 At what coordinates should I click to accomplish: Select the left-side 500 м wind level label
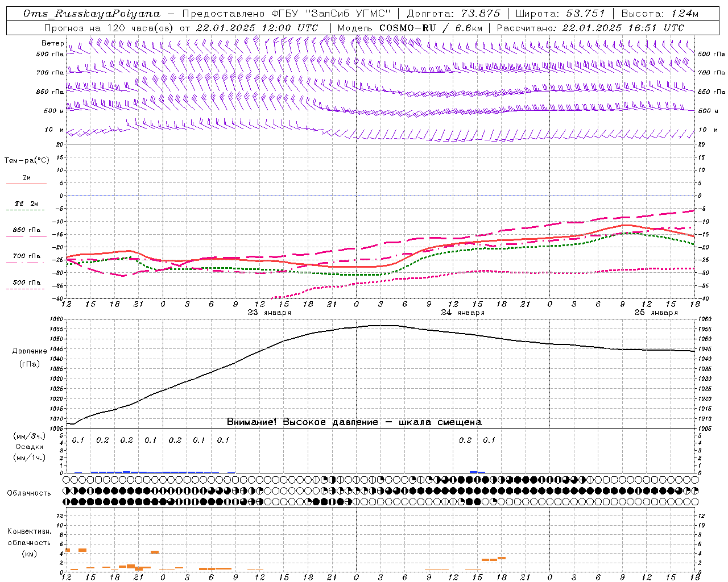tap(55, 111)
